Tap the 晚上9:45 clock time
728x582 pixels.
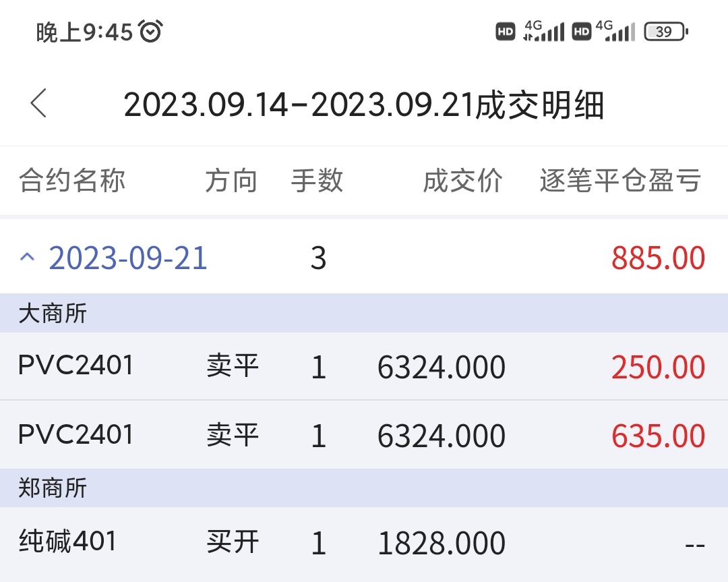tap(84, 32)
